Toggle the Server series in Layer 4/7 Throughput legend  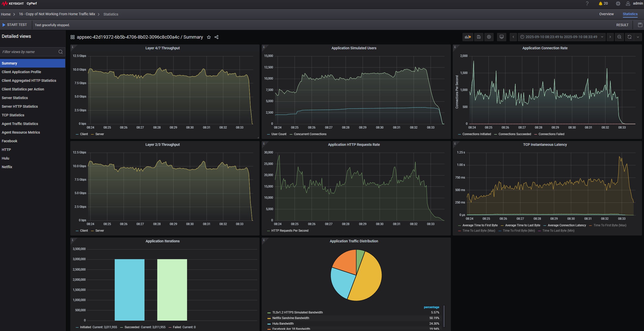tap(99, 134)
